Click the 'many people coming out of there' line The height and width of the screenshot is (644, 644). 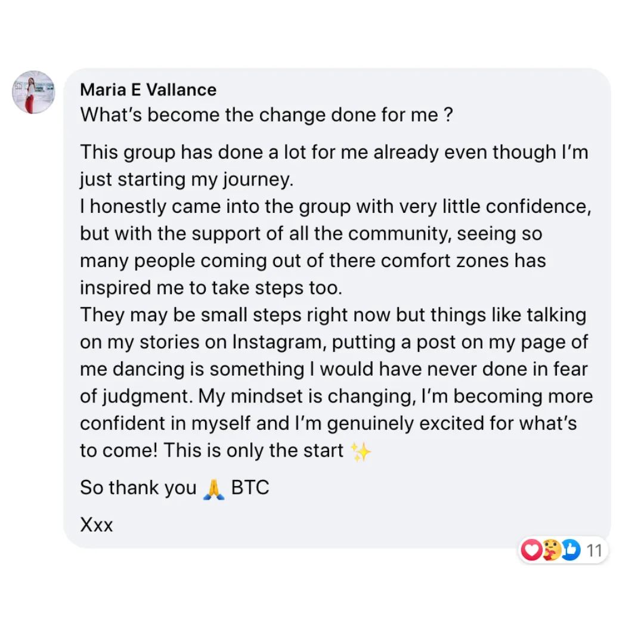313,261
